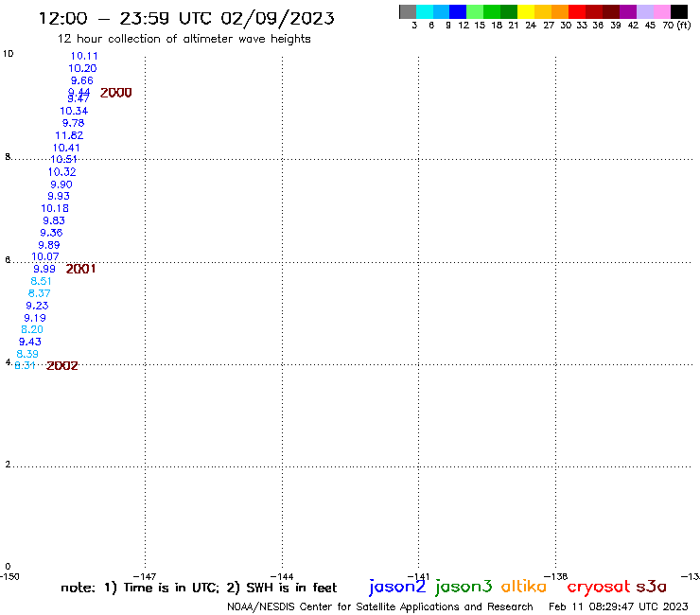The image size is (700, 615).
Task: Click the gray swatch in the color scale
Action: click(408, 11)
